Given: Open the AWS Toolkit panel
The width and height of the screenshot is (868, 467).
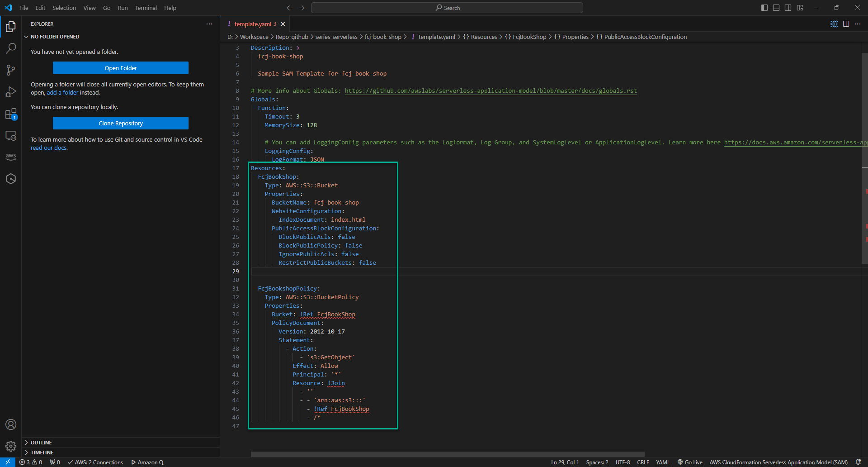Looking at the screenshot, I should 11,157.
